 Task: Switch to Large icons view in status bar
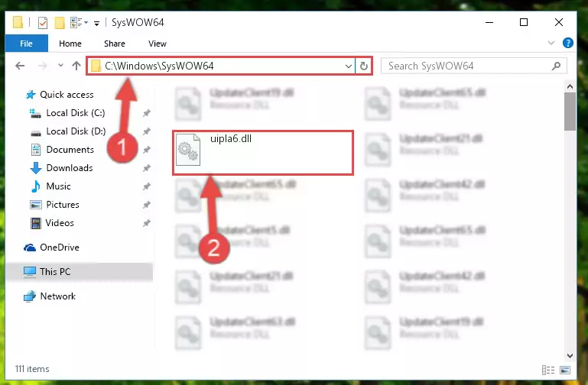point(565,370)
